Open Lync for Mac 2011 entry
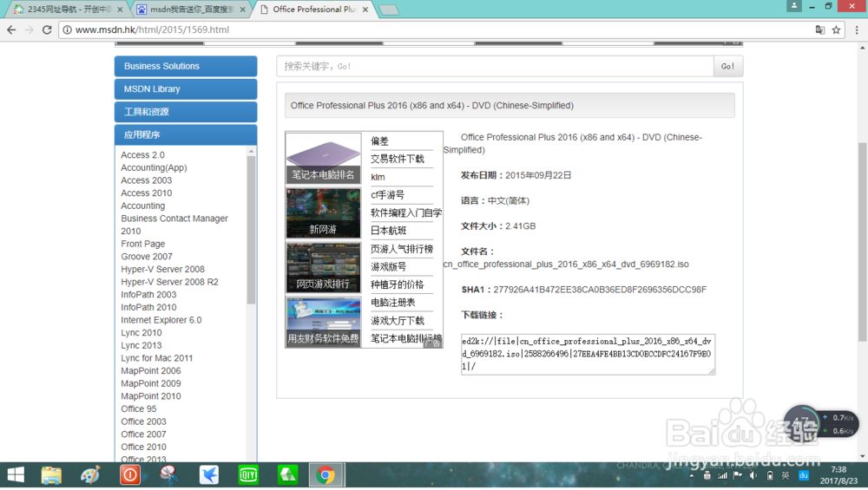Screen dimensions: 868x490 tap(157, 358)
